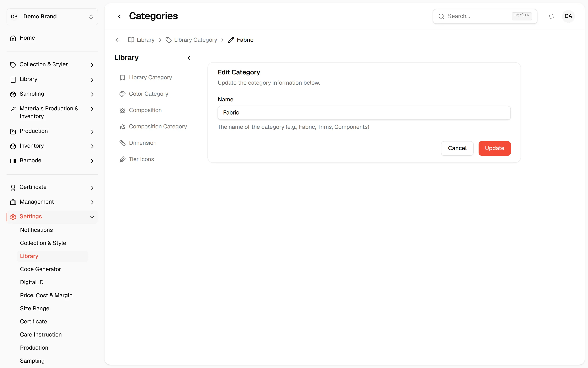The image size is (588, 368).
Task: Click the notification bell icon
Action: (x=551, y=16)
